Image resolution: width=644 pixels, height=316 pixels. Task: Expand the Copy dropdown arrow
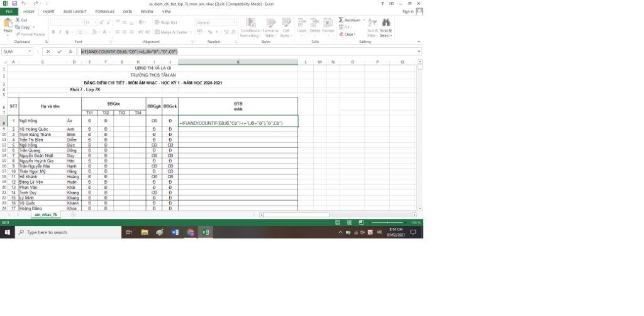tap(33, 27)
